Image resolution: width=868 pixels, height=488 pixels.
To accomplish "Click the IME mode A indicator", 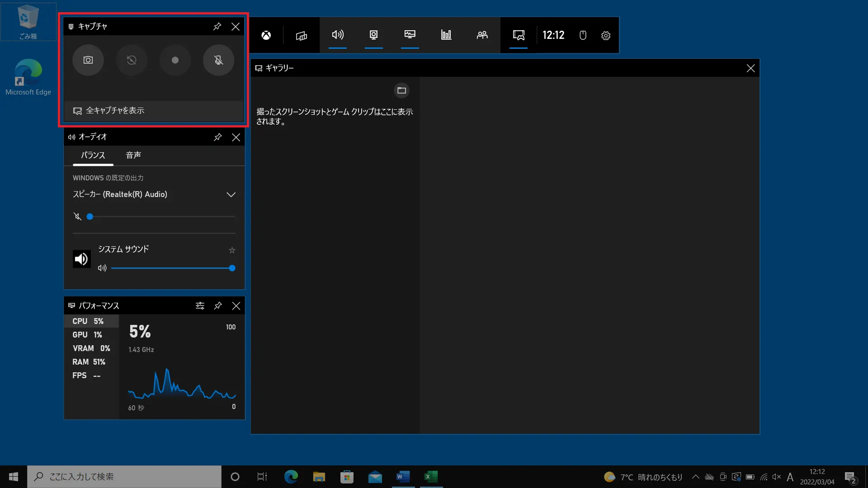I will point(790,477).
